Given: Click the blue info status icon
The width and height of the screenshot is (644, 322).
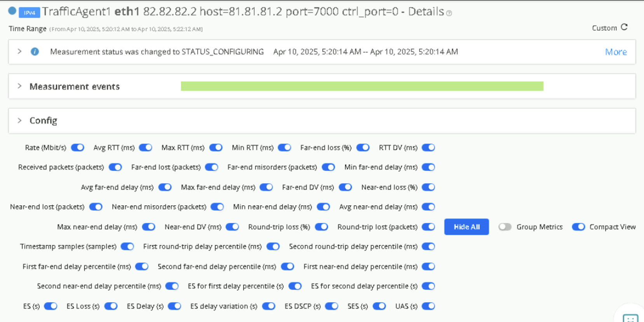Looking at the screenshot, I should click(x=35, y=52).
